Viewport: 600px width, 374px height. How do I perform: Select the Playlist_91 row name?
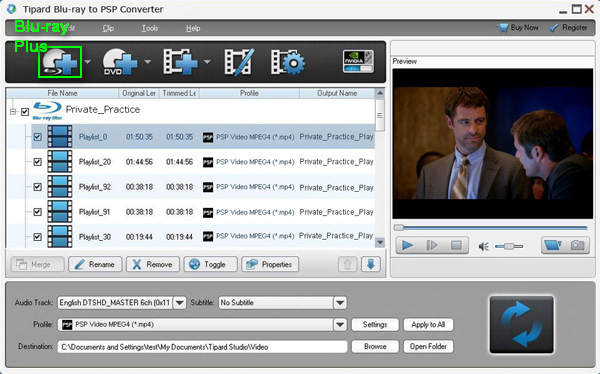click(x=94, y=212)
